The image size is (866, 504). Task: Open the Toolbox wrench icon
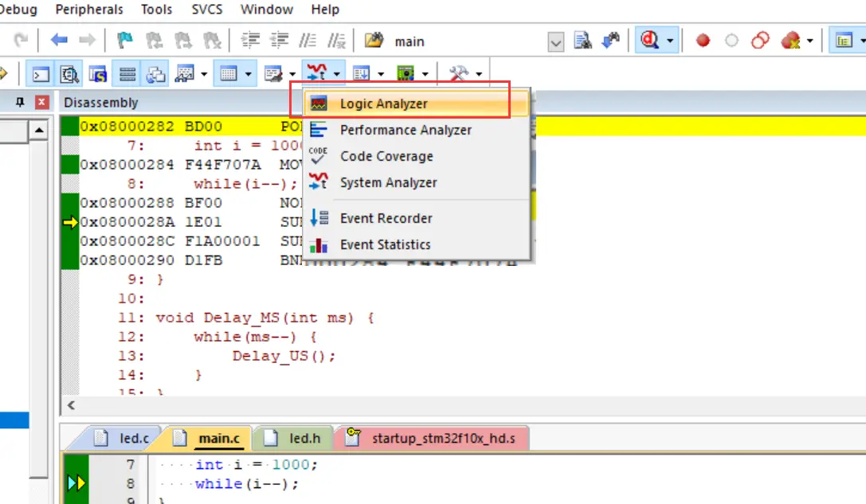click(459, 74)
